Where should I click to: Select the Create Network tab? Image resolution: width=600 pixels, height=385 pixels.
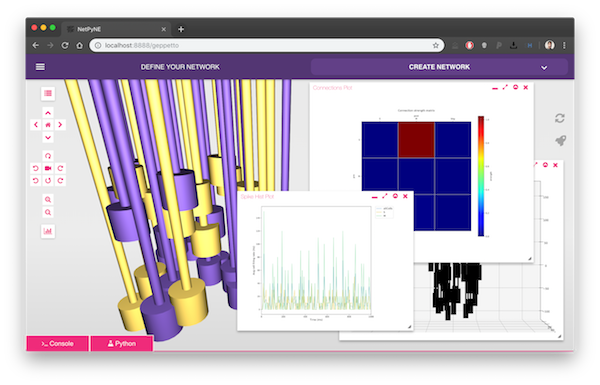439,67
